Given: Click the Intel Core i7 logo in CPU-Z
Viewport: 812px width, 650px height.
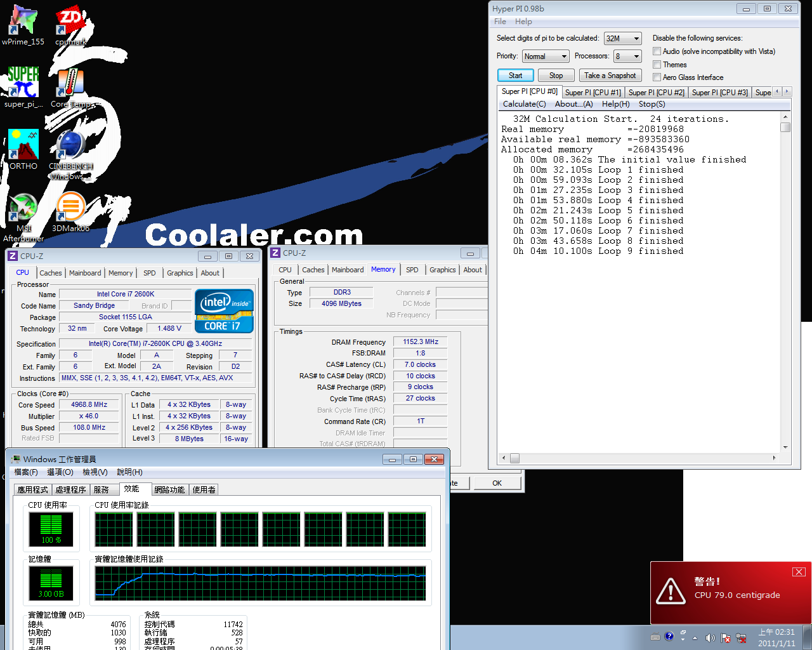Looking at the screenshot, I should (224, 311).
